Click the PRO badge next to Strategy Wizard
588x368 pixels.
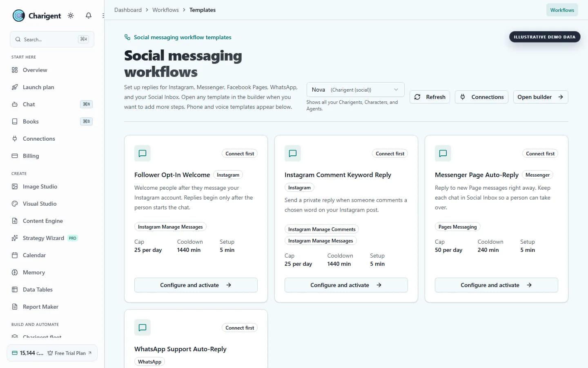(x=73, y=238)
